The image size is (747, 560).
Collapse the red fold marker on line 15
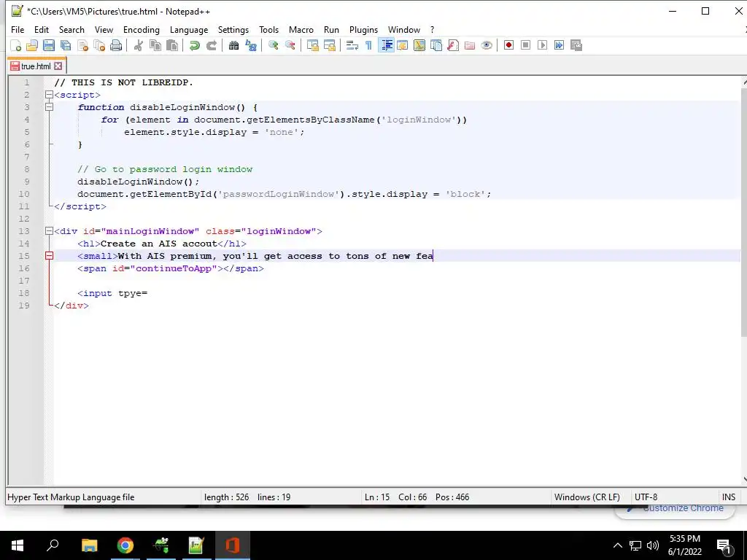(49, 256)
